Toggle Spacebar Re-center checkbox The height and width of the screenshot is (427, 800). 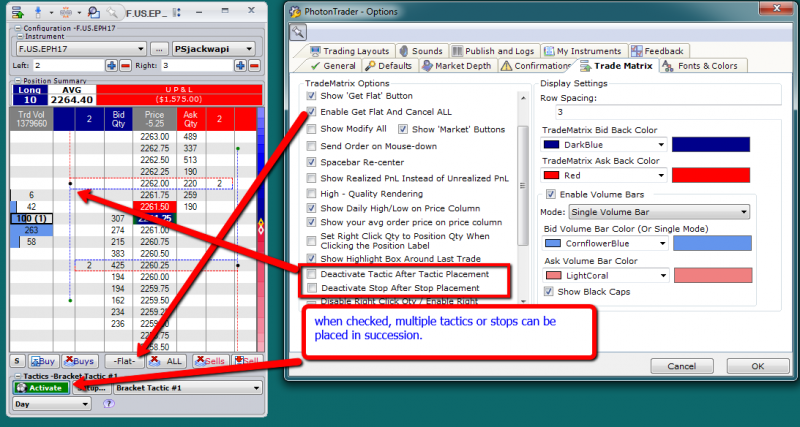[311, 162]
